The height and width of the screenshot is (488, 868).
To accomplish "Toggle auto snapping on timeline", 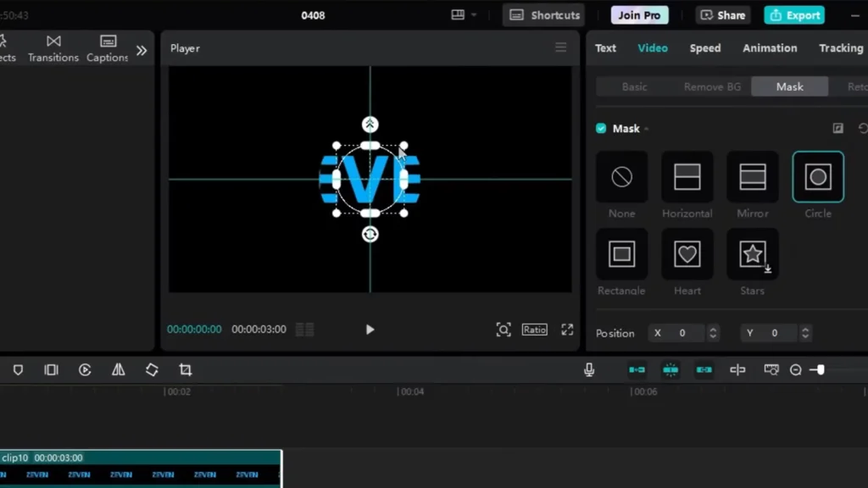I will pyautogui.click(x=670, y=369).
